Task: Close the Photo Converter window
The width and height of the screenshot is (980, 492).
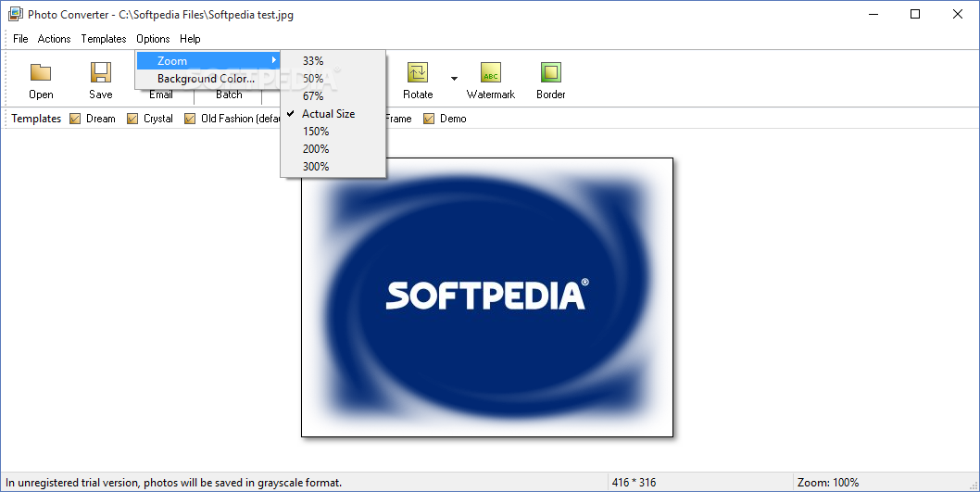Action: pos(958,14)
